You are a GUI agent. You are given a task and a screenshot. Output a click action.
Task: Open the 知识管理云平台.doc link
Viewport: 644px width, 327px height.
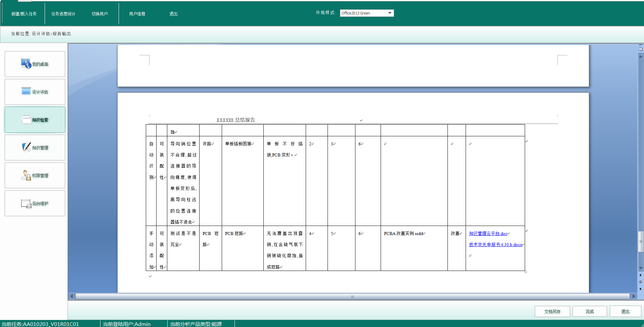click(488, 234)
